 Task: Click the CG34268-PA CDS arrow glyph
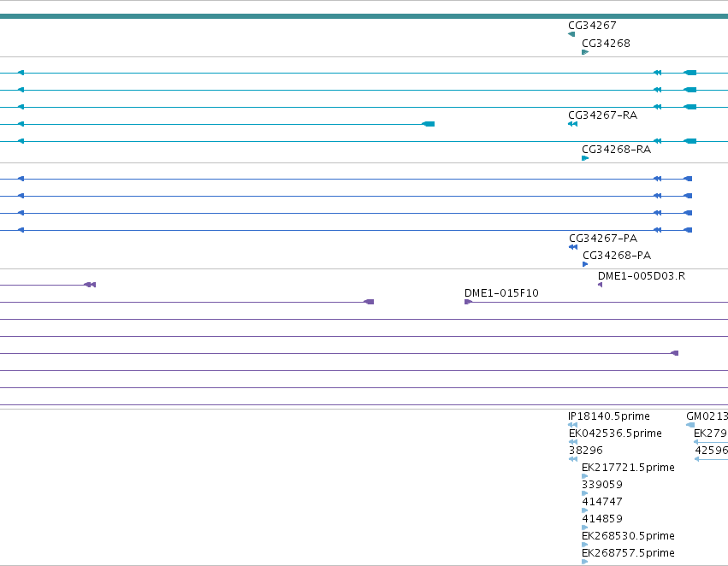point(585,264)
